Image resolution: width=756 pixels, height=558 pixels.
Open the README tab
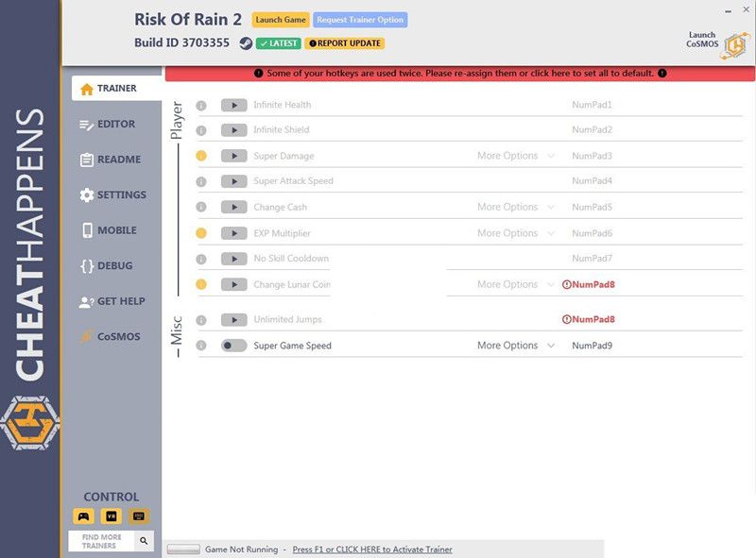(111, 160)
